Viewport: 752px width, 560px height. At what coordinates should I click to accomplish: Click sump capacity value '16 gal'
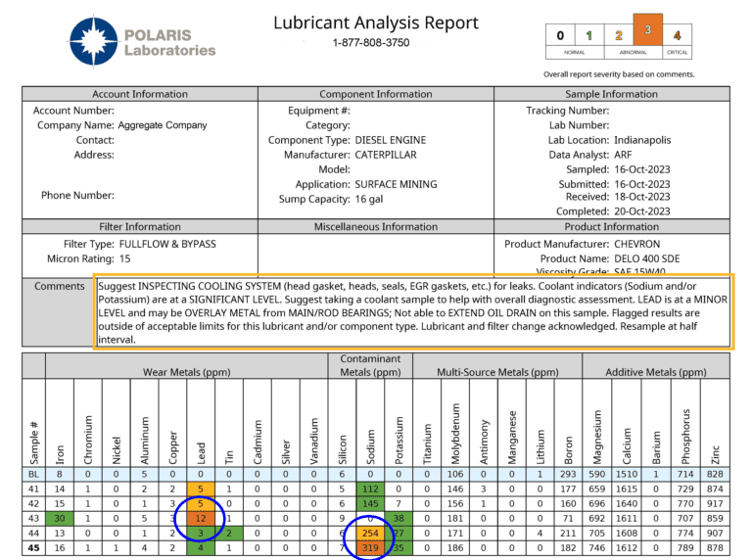[369, 199]
